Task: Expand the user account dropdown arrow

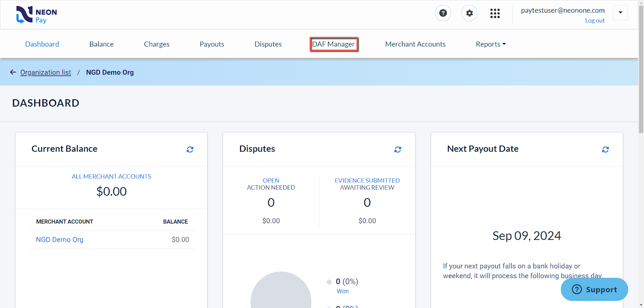Action: tap(620, 12)
